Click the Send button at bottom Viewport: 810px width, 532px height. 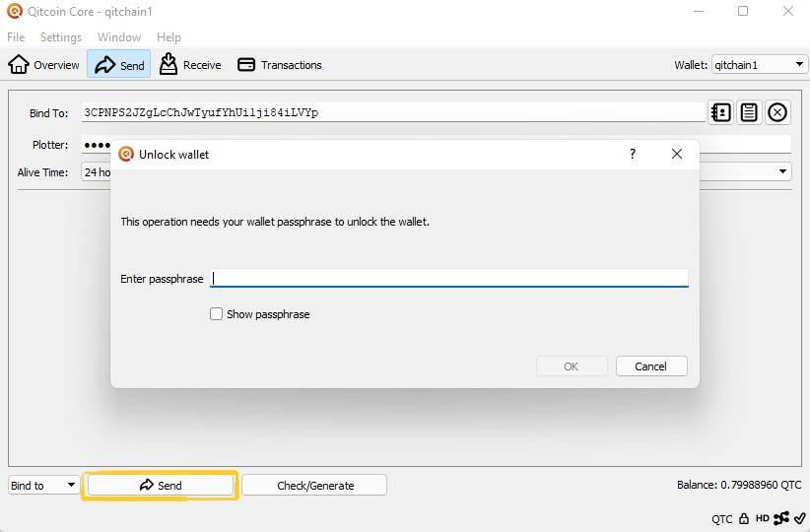(161, 485)
